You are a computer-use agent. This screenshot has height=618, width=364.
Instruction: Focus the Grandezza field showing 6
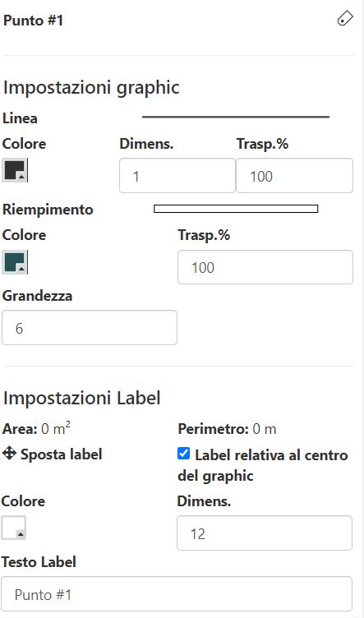click(90, 328)
